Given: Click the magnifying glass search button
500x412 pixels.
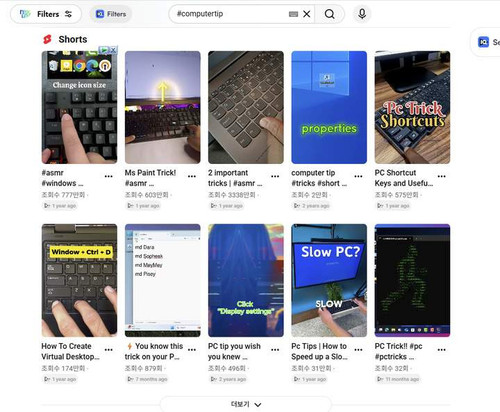Looking at the screenshot, I should [x=330, y=14].
